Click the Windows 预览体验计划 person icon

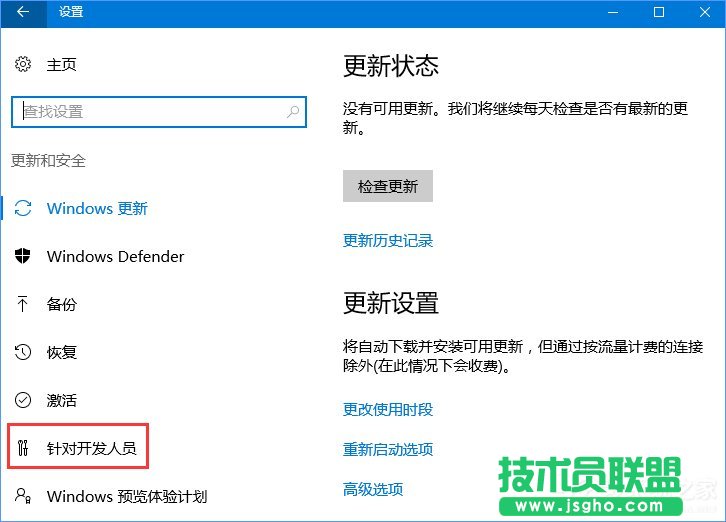click(23, 496)
